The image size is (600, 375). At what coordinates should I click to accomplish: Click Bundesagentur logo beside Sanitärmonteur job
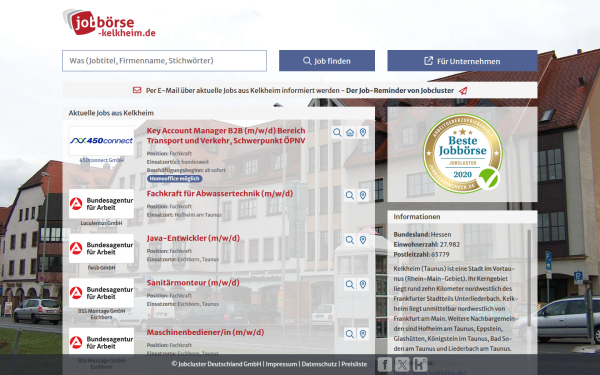(101, 293)
